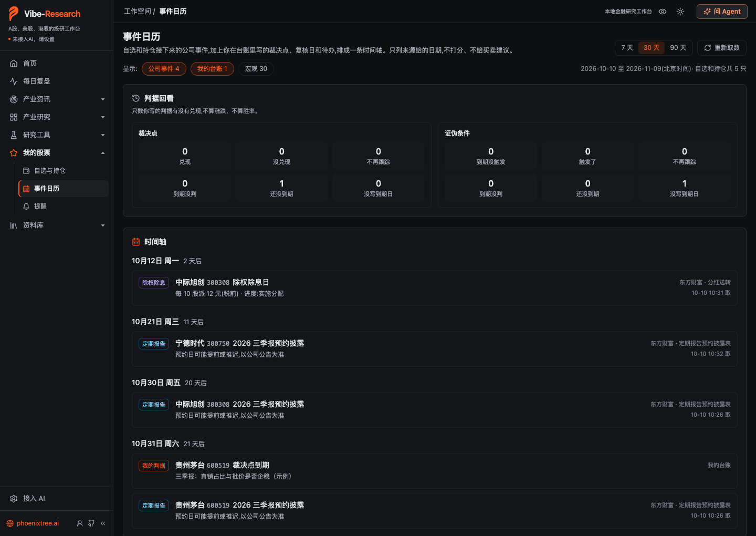Open 自选与持仓 submenu item

point(64,171)
